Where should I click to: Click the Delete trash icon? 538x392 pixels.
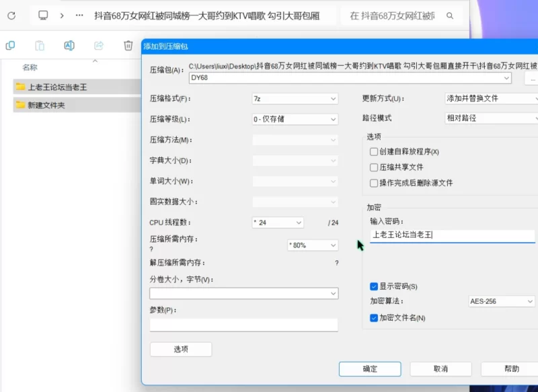click(128, 45)
